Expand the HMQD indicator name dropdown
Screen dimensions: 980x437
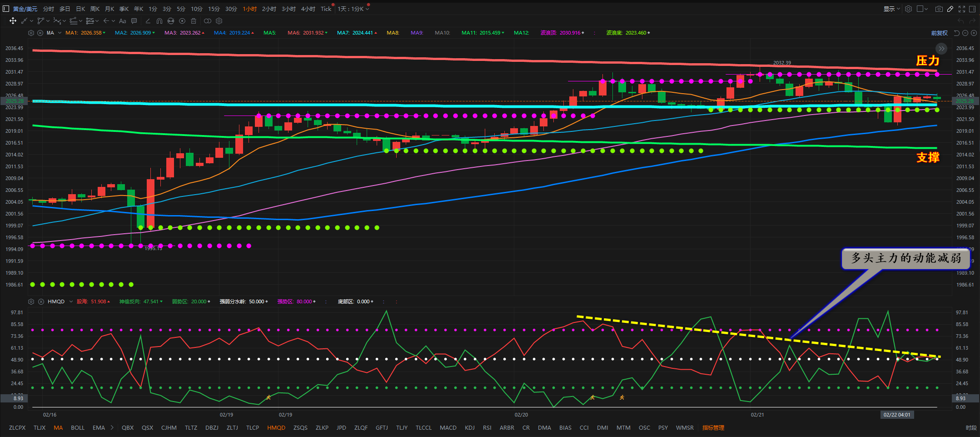[x=71, y=301]
